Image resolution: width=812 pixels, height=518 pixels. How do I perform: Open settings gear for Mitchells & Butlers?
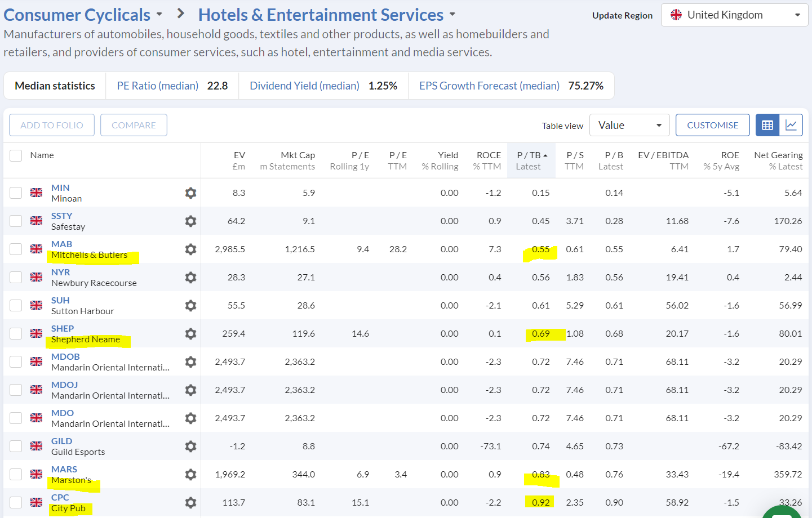coord(190,249)
